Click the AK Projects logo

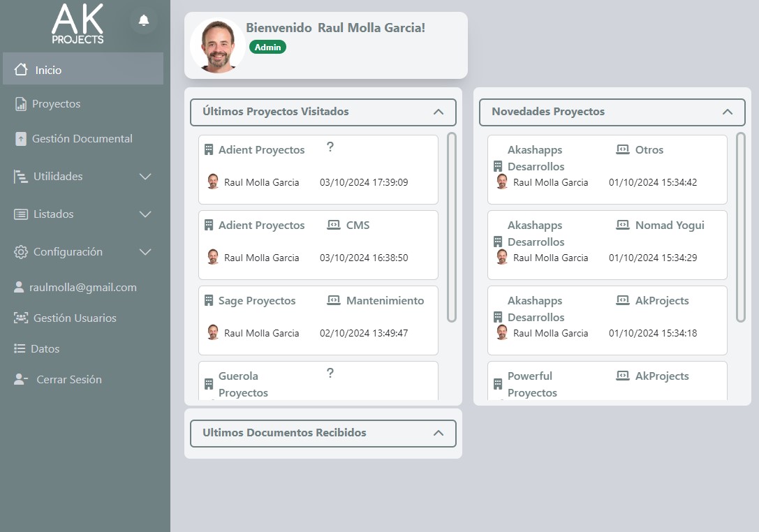coord(78,24)
